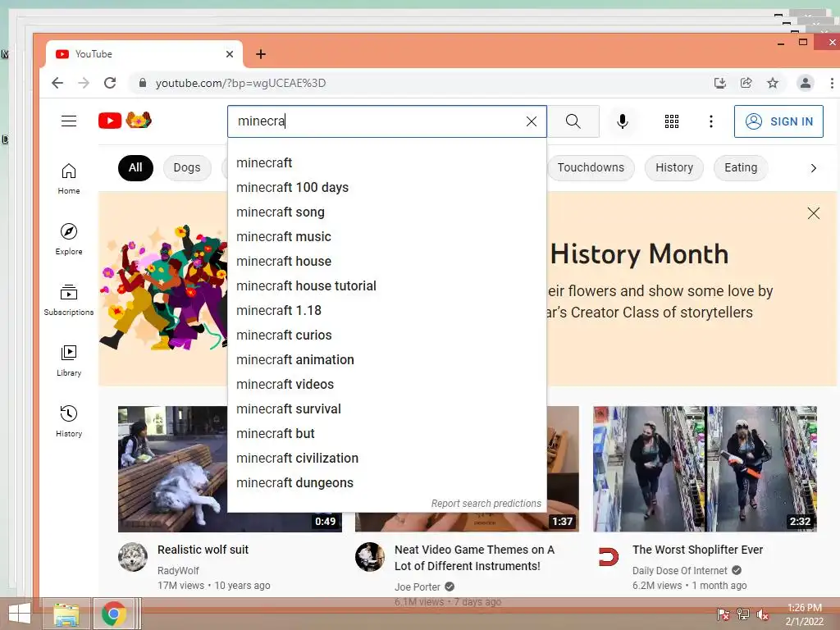Select the Eating filter chip
840x630 pixels.
click(741, 167)
